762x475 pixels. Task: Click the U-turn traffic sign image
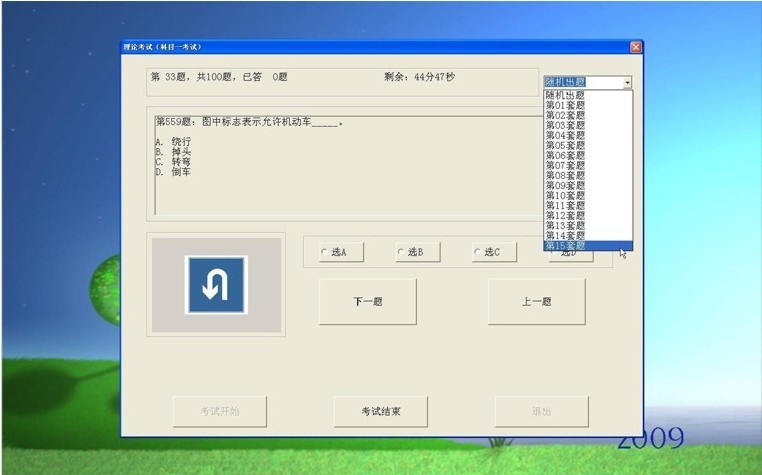coord(216,285)
